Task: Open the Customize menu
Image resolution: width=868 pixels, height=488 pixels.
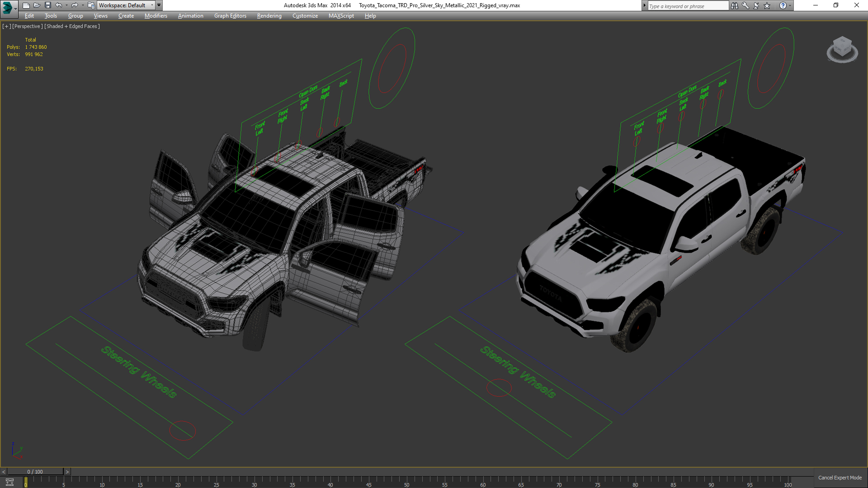Action: click(305, 16)
